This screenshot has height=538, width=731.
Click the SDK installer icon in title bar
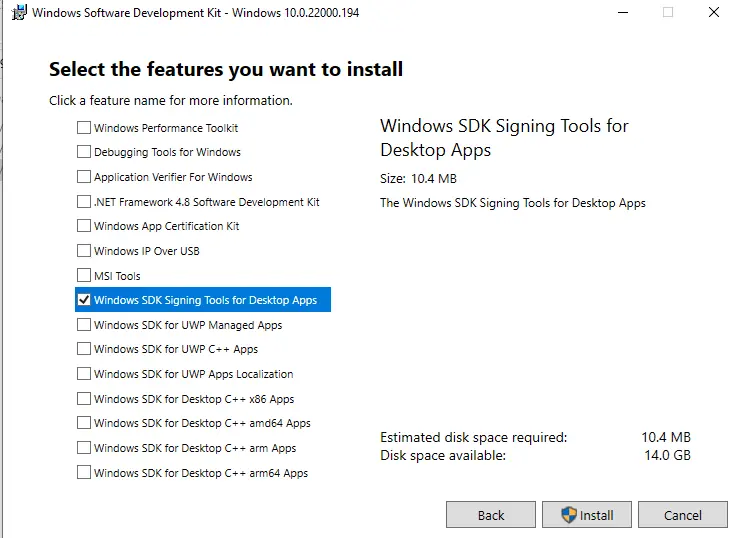coord(18,12)
